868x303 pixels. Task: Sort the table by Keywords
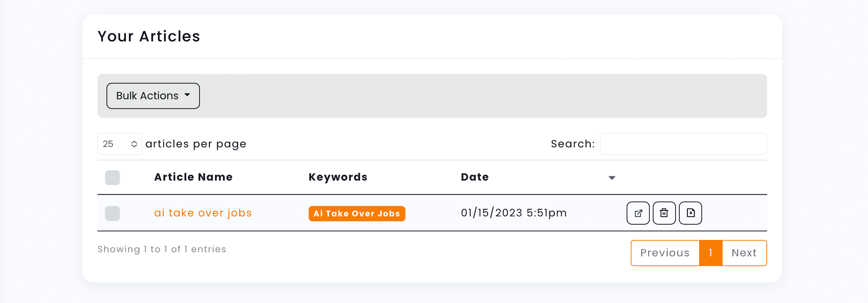click(x=337, y=177)
